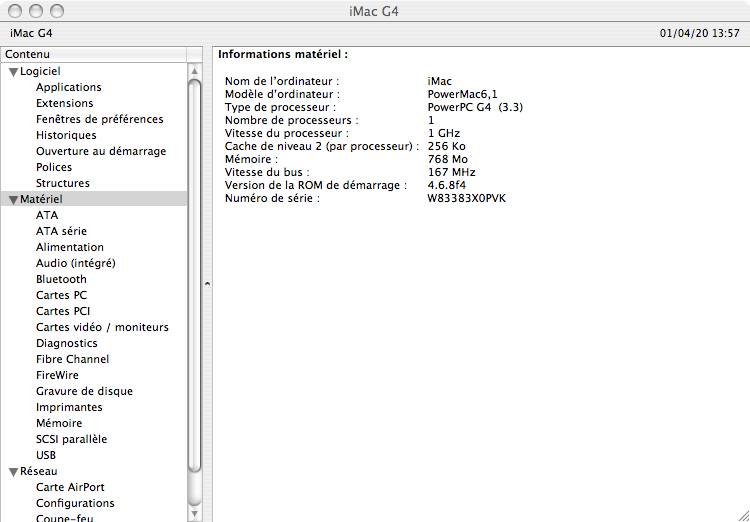Open the Bluetooth entry
750x522 pixels.
[x=61, y=279]
